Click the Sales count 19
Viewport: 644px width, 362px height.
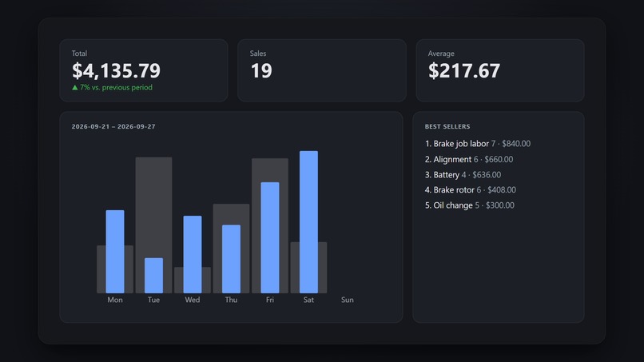[261, 70]
